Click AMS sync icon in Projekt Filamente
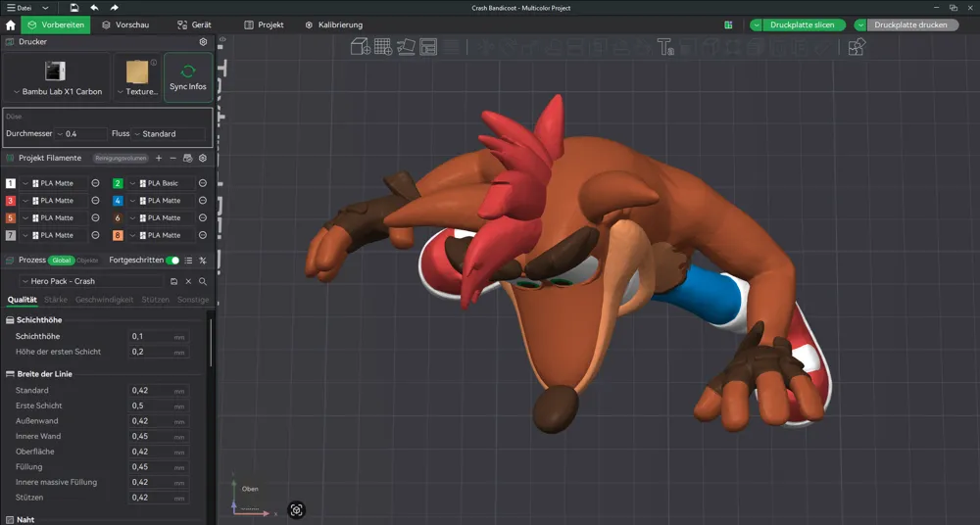 [187, 158]
